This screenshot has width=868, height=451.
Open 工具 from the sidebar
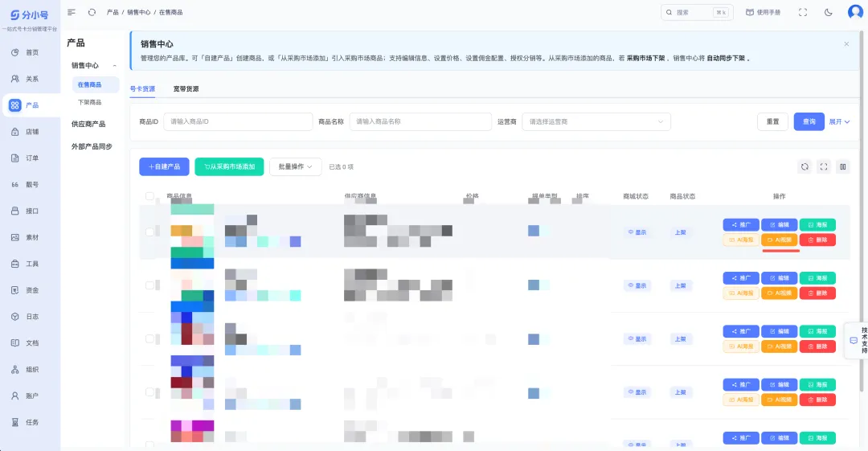31,264
